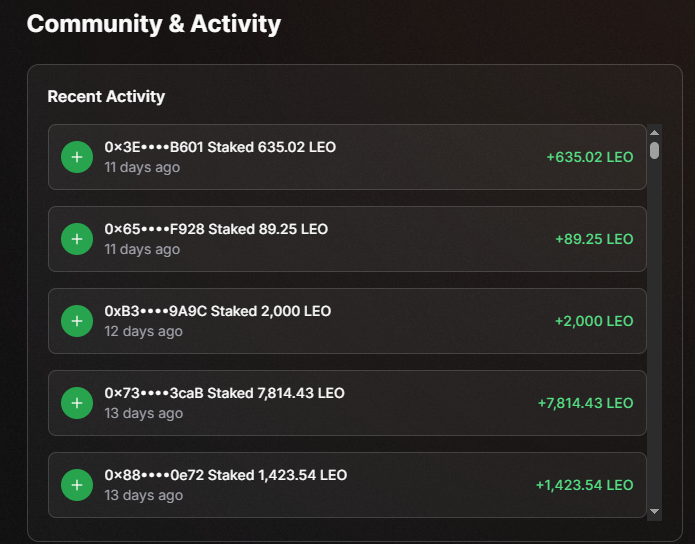Click the Recent Activity heading
Screen dimensions: 695x544
[x=106, y=97]
